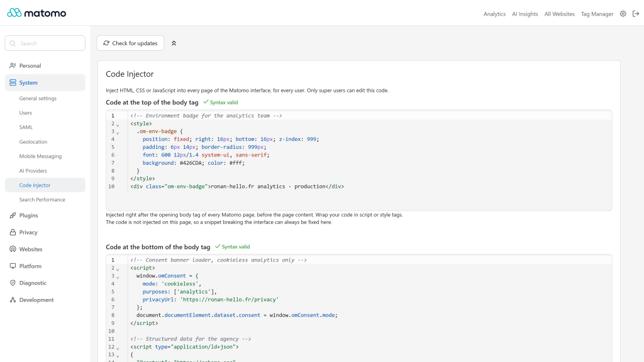
Task: Click the Websites globe icon
Action: (x=13, y=249)
